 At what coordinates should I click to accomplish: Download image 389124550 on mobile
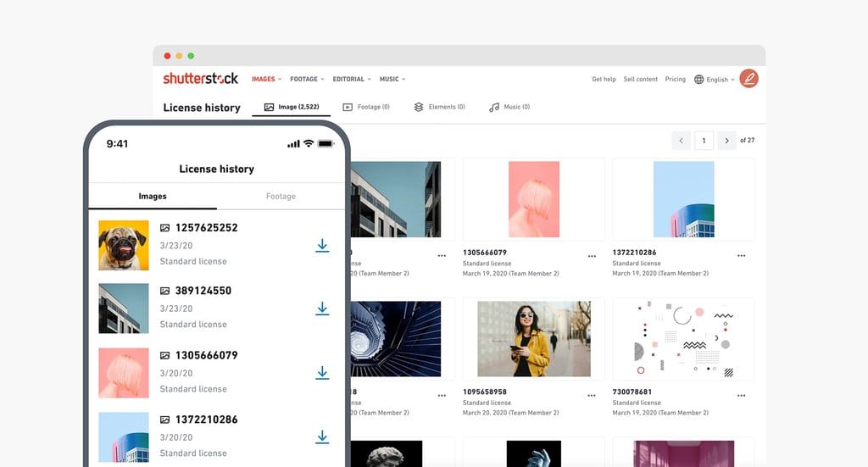click(322, 309)
